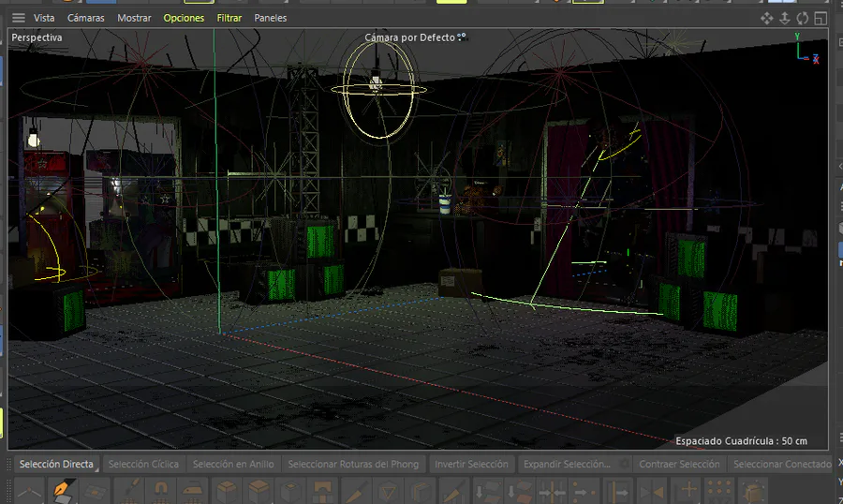Viewport: 843px width, 504px height.
Task: Click the second down-arrow polygon icon
Action: point(520,491)
